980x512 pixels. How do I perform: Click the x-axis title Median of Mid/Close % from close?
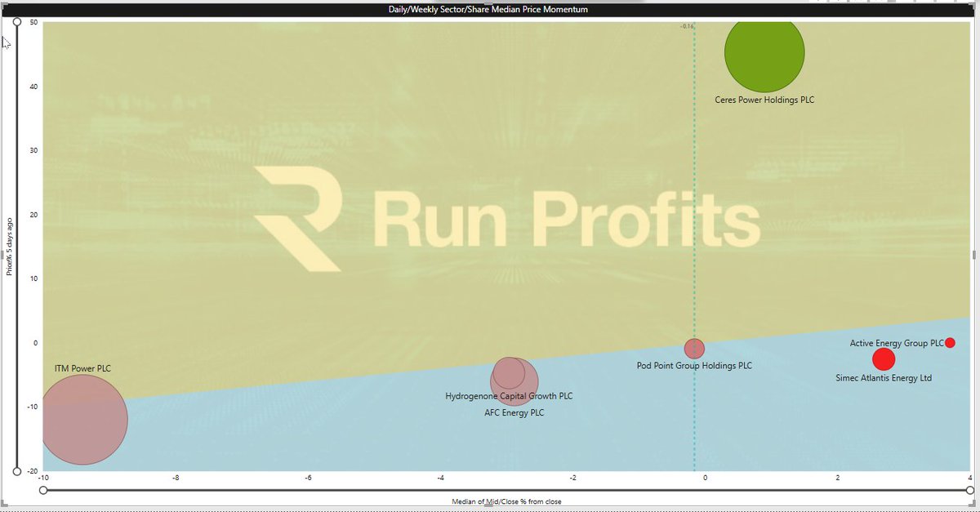[x=506, y=501]
